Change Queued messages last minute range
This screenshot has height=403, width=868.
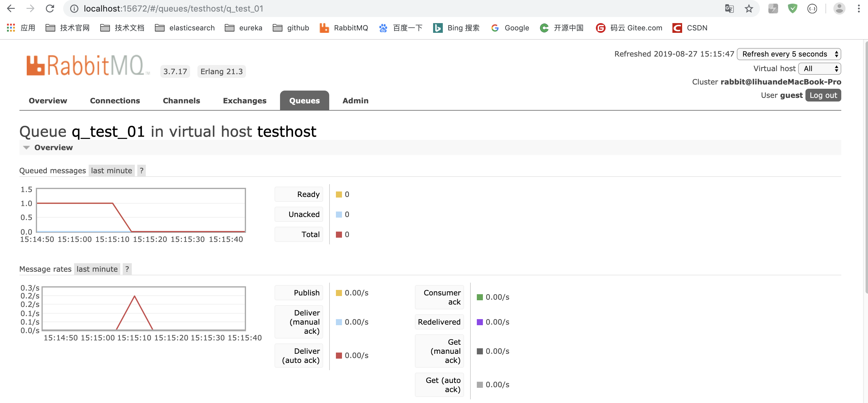[111, 170]
